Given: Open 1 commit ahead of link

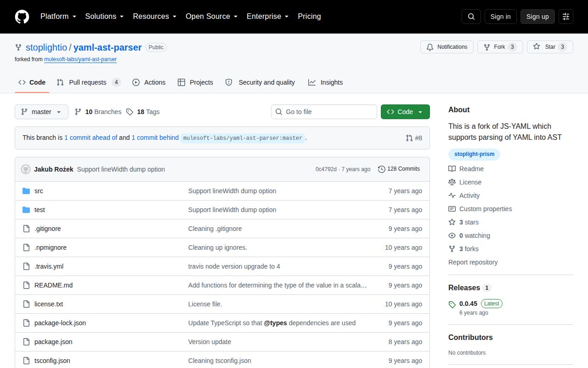Looking at the screenshot, I should pos(91,138).
